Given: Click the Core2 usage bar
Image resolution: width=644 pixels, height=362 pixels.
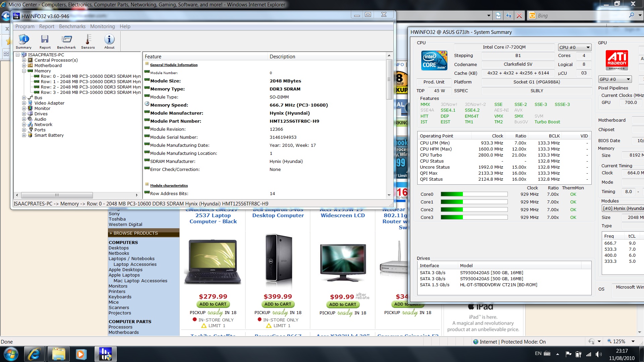Looking at the screenshot, I should pyautogui.click(x=474, y=210).
